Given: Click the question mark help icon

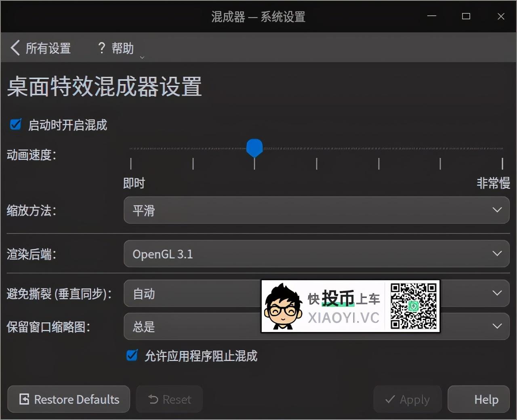Looking at the screenshot, I should pos(101,48).
